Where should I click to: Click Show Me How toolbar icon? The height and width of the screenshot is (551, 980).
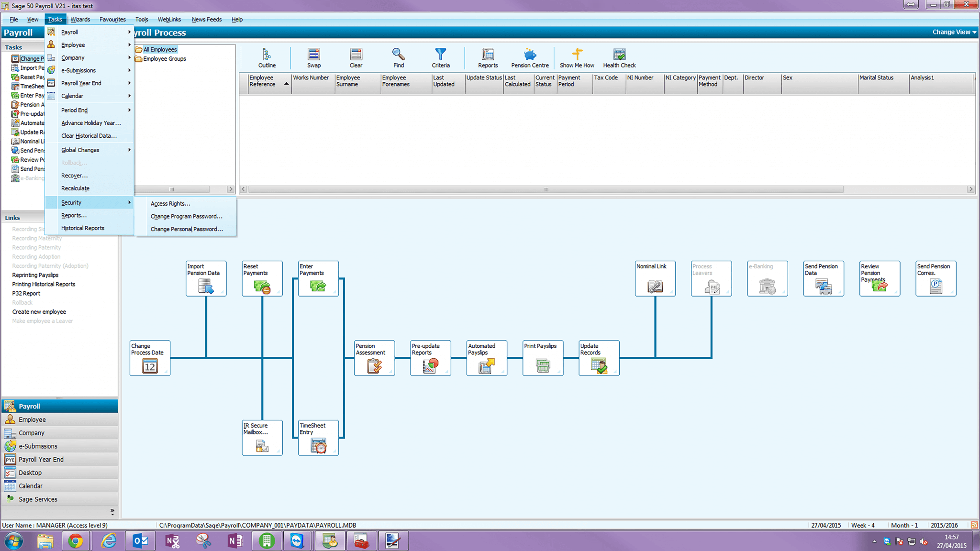577,58
